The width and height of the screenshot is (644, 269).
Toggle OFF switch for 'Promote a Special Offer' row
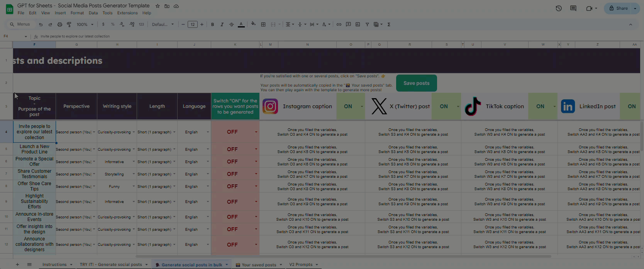(x=235, y=162)
